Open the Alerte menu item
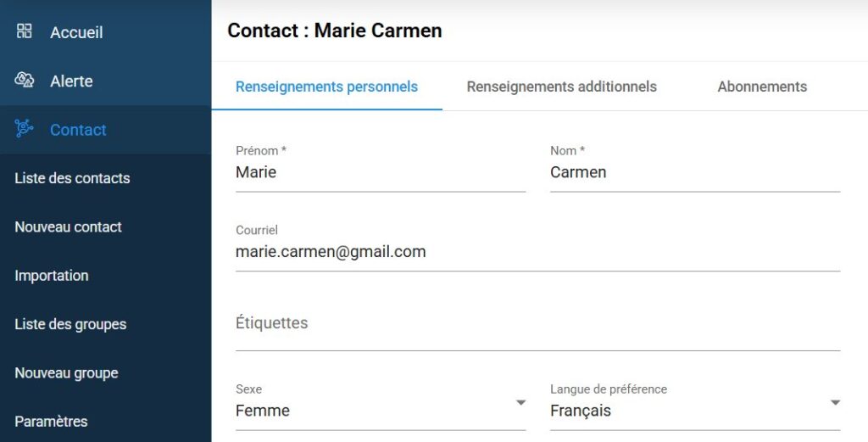The height and width of the screenshot is (442, 868). [x=71, y=81]
